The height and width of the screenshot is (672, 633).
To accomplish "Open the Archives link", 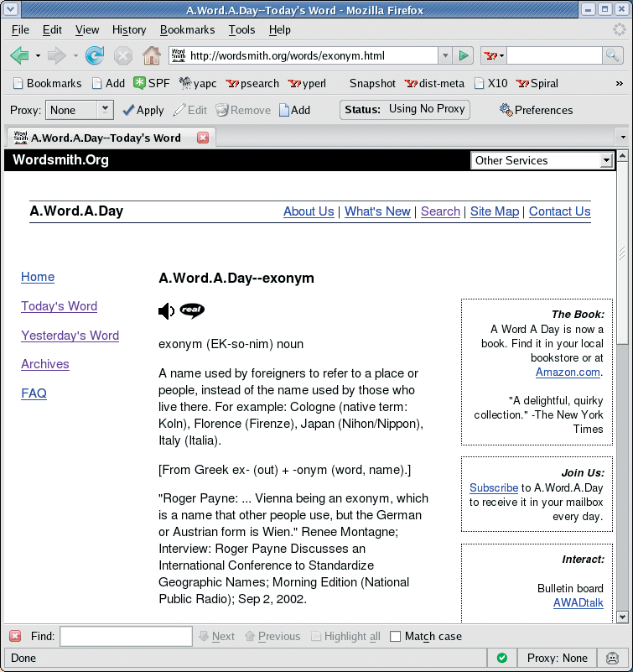I will coord(45,364).
